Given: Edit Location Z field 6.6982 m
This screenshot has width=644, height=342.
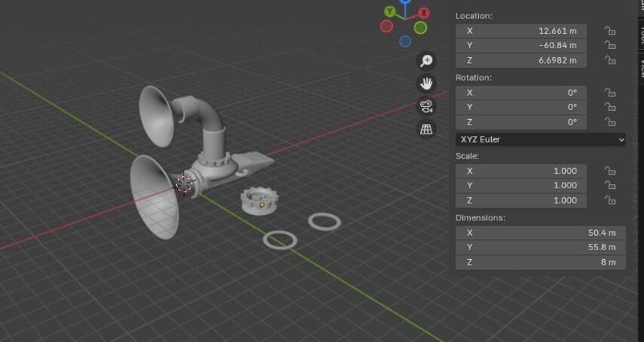Looking at the screenshot, I should point(521,60).
